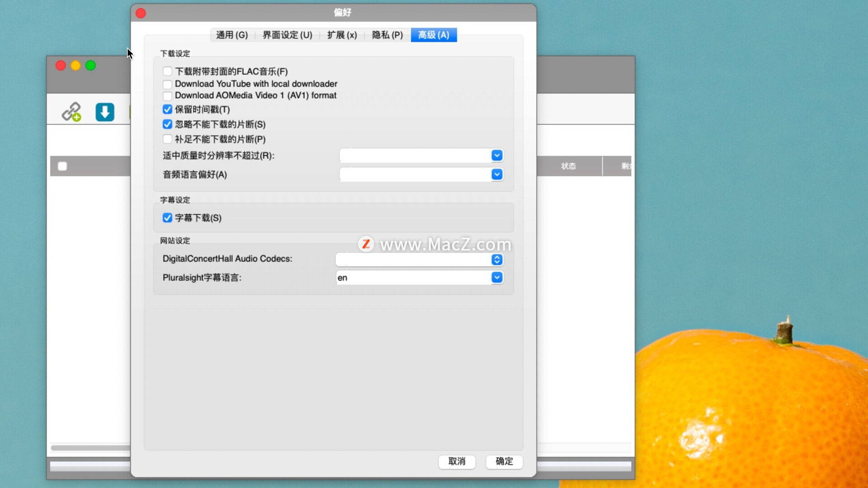Open the 扩展 (x) tab
The image size is (868, 488).
coord(342,35)
